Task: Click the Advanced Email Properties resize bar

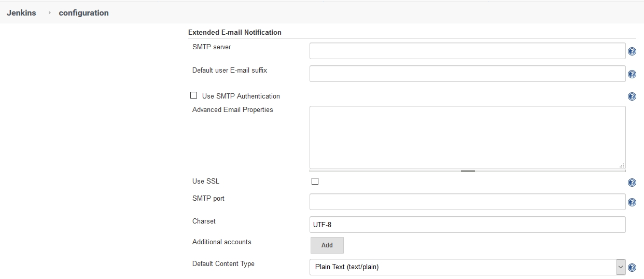Action: [x=467, y=171]
